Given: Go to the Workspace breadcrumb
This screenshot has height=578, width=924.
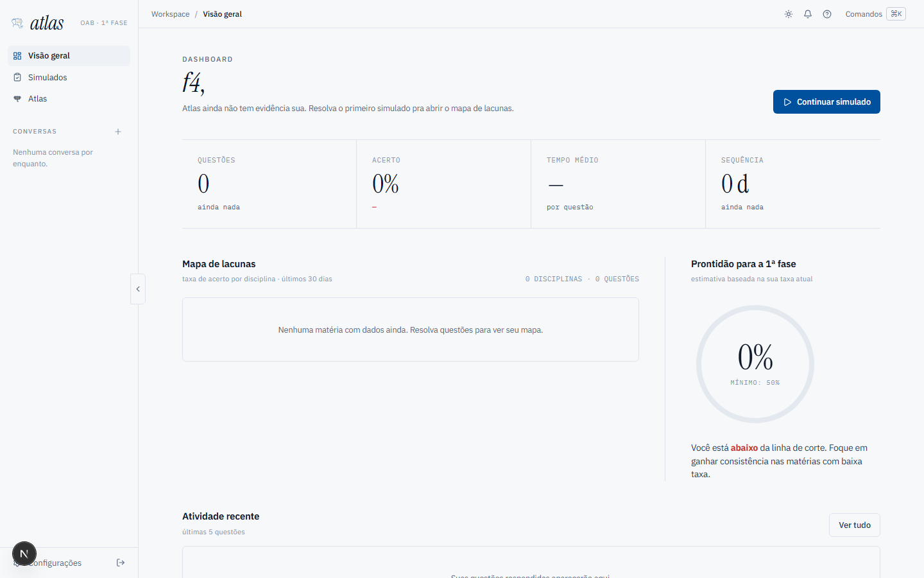Looking at the screenshot, I should 171,14.
